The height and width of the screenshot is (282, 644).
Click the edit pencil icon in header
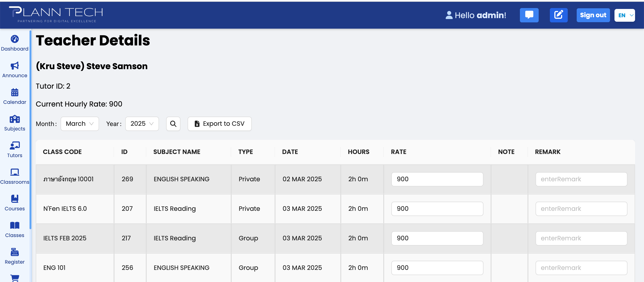pyautogui.click(x=558, y=15)
